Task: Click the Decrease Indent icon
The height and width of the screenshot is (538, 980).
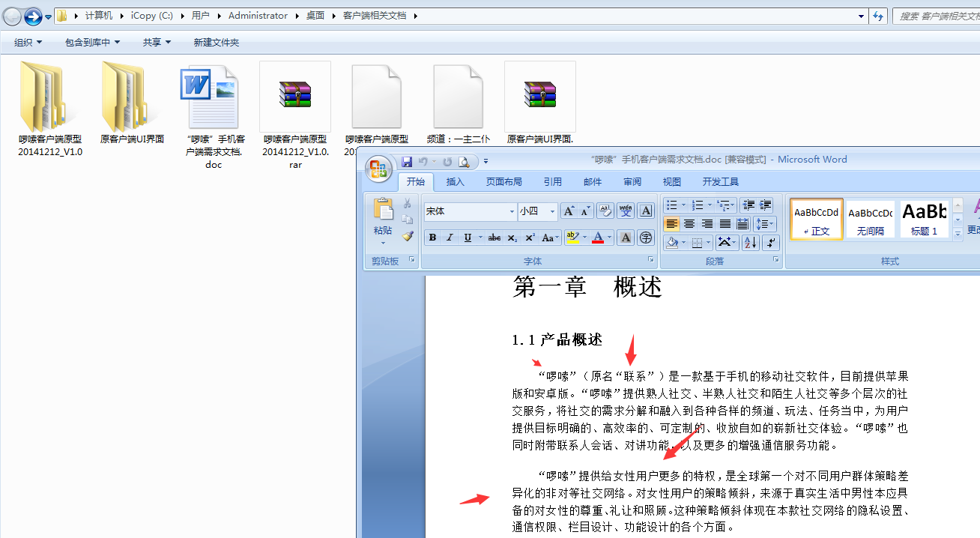Action: 748,205
